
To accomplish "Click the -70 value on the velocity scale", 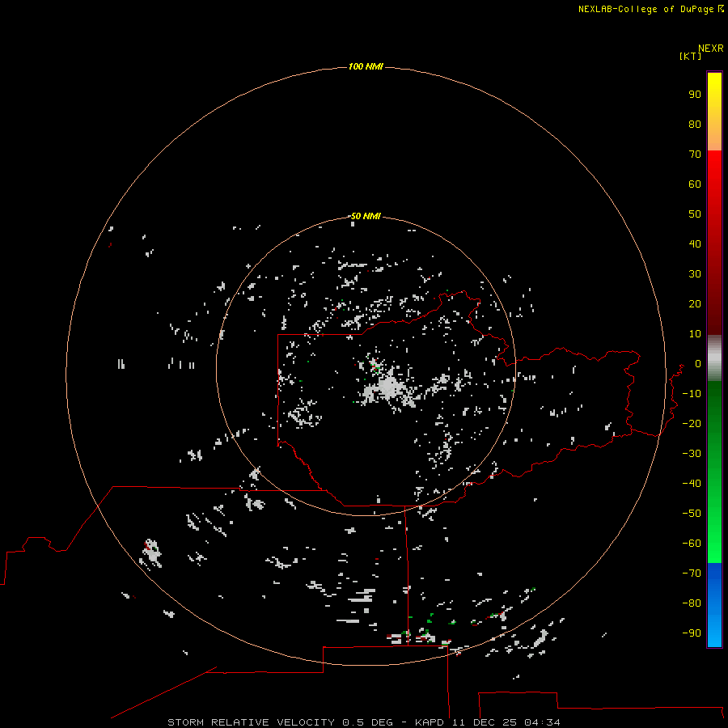I will [x=692, y=574].
